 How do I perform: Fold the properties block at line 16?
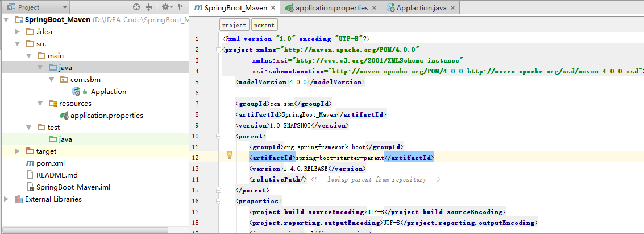pos(218,201)
